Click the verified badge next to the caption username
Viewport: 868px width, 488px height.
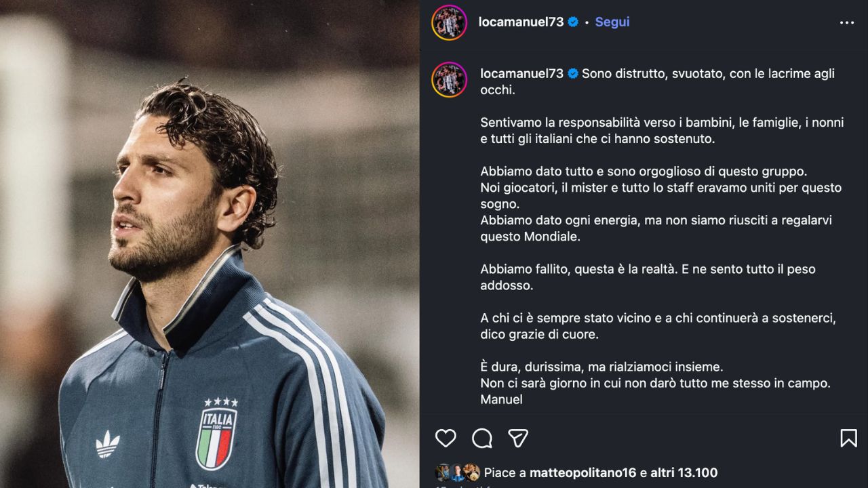coord(573,73)
